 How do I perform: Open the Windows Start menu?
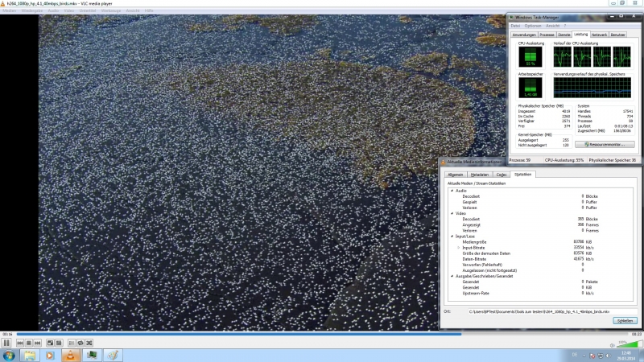[9, 356]
